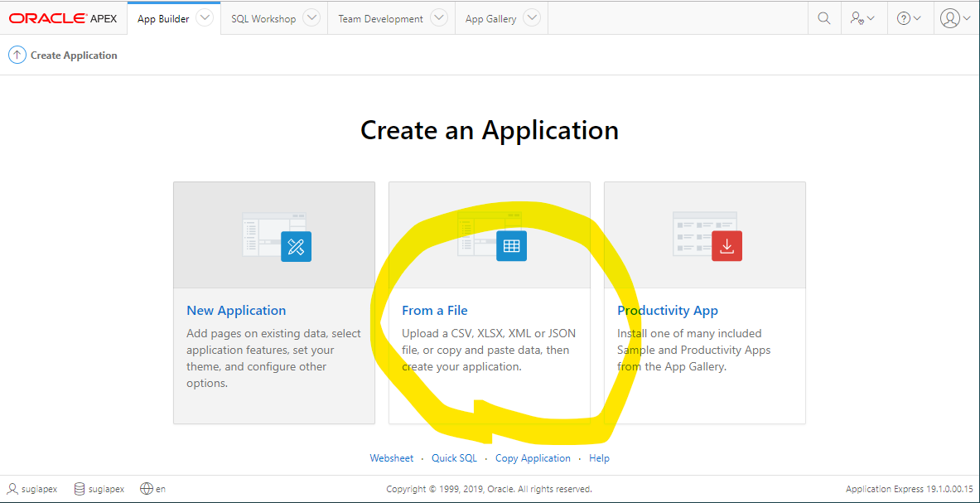Open the help menu question-mark icon
980x503 pixels.
click(909, 18)
